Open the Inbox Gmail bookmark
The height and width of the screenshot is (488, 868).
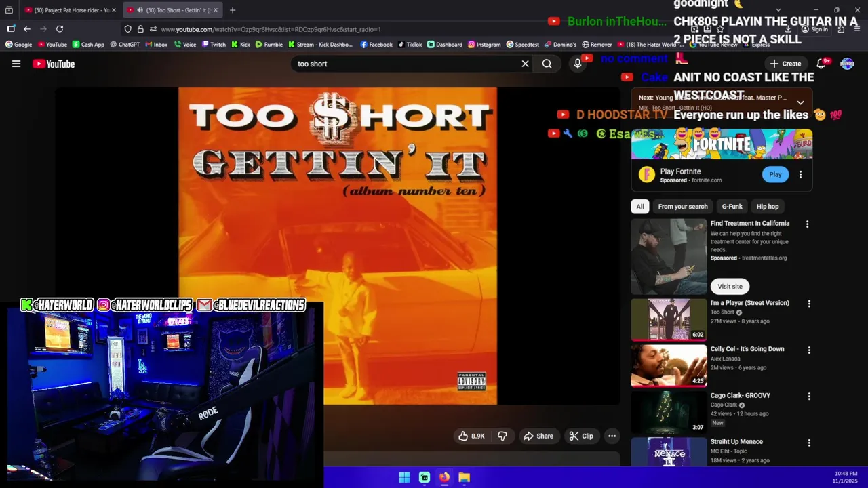[157, 45]
